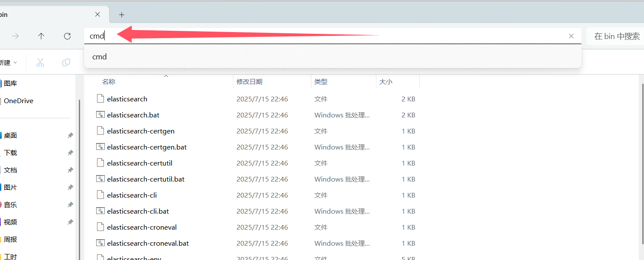Click batch icon of elasticsearch-croneval.bat
This screenshot has height=260, width=644.
tap(100, 243)
